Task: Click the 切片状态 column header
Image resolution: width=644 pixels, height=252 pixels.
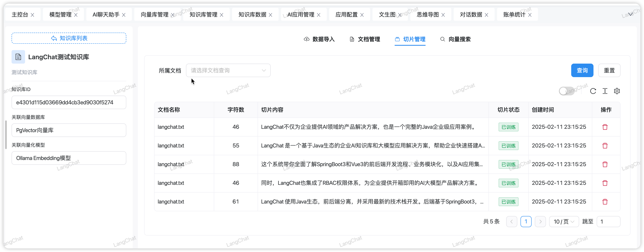Action: click(x=508, y=110)
